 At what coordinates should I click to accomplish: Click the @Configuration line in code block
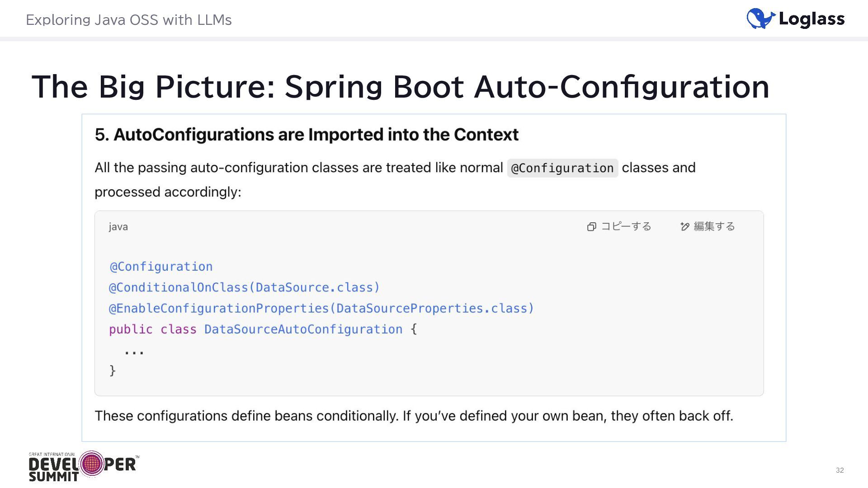161,267
